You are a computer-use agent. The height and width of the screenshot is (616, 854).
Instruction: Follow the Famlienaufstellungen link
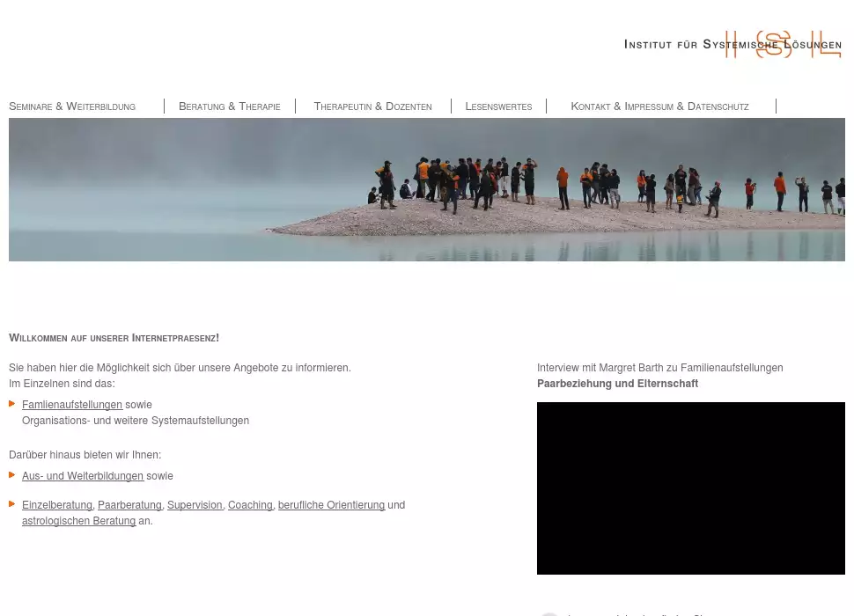72,405
